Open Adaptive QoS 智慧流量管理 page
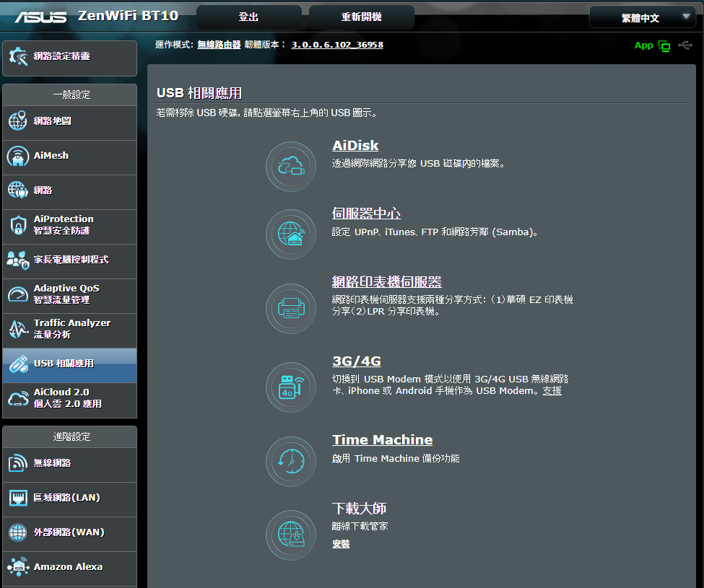Image resolution: width=704 pixels, height=588 pixels. click(69, 296)
